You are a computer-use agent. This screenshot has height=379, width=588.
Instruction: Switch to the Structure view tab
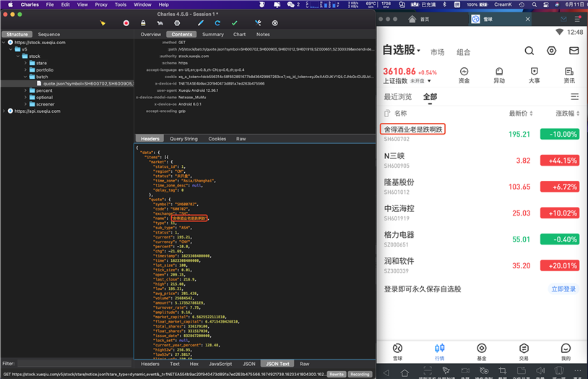(17, 34)
